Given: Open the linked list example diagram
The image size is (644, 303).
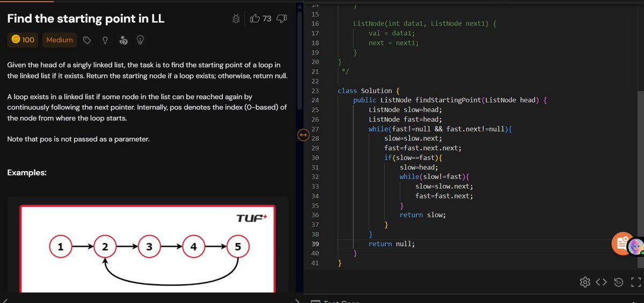Looking at the screenshot, I should pyautogui.click(x=148, y=249).
